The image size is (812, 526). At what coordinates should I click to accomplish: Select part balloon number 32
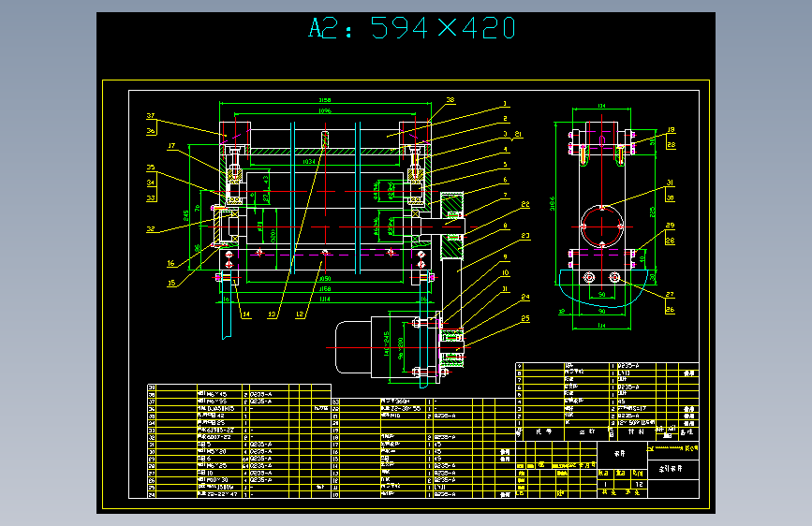pyautogui.click(x=151, y=228)
